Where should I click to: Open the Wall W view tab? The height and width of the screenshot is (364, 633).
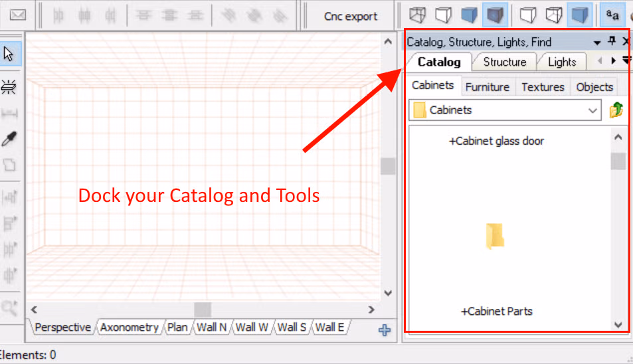tap(252, 327)
